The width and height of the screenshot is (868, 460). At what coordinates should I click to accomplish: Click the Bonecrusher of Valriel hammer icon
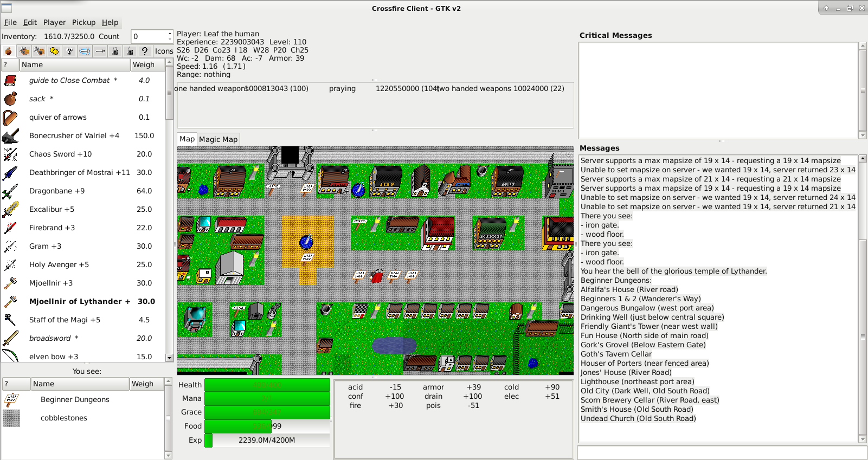click(x=10, y=135)
